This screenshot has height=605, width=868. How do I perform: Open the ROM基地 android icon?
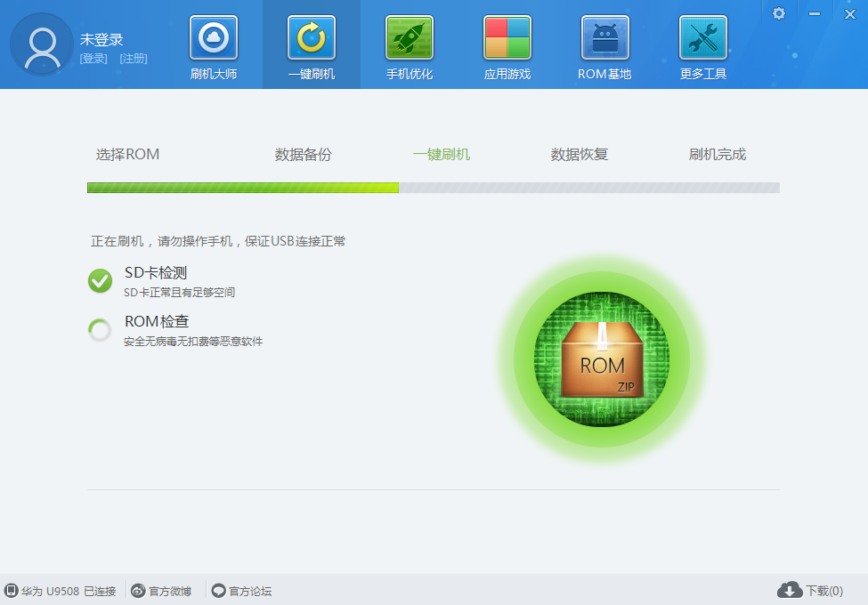coord(605,37)
